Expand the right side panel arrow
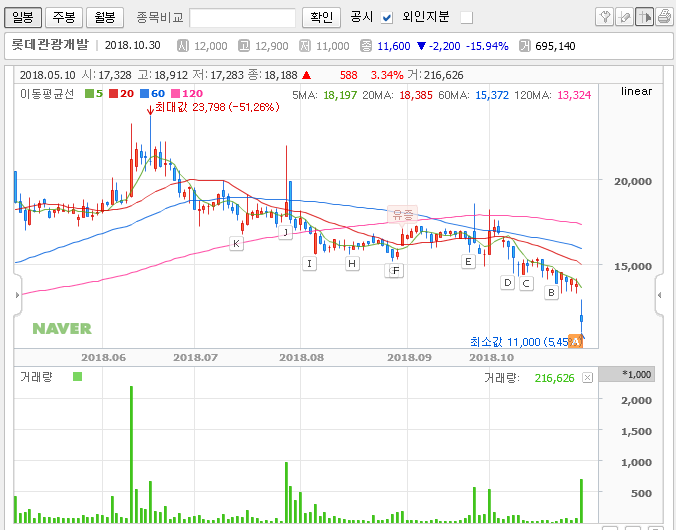 (660, 295)
